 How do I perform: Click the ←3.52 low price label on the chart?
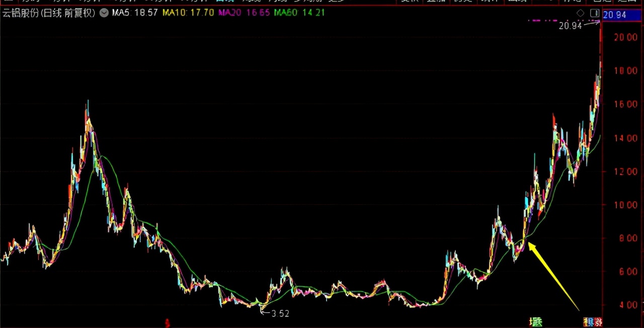coord(274,313)
